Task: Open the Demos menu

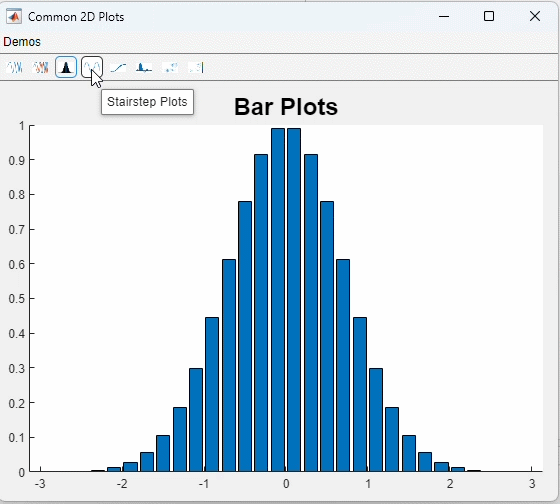Action: (22, 42)
